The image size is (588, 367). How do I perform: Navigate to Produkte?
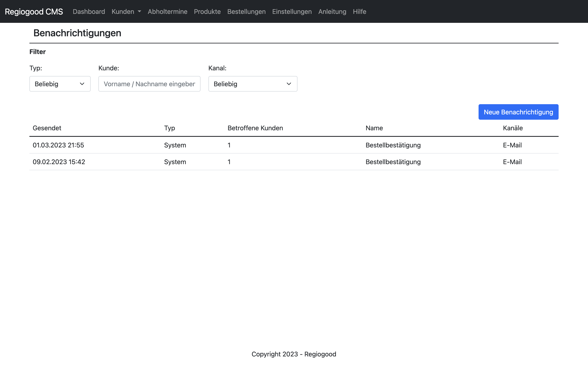click(207, 11)
